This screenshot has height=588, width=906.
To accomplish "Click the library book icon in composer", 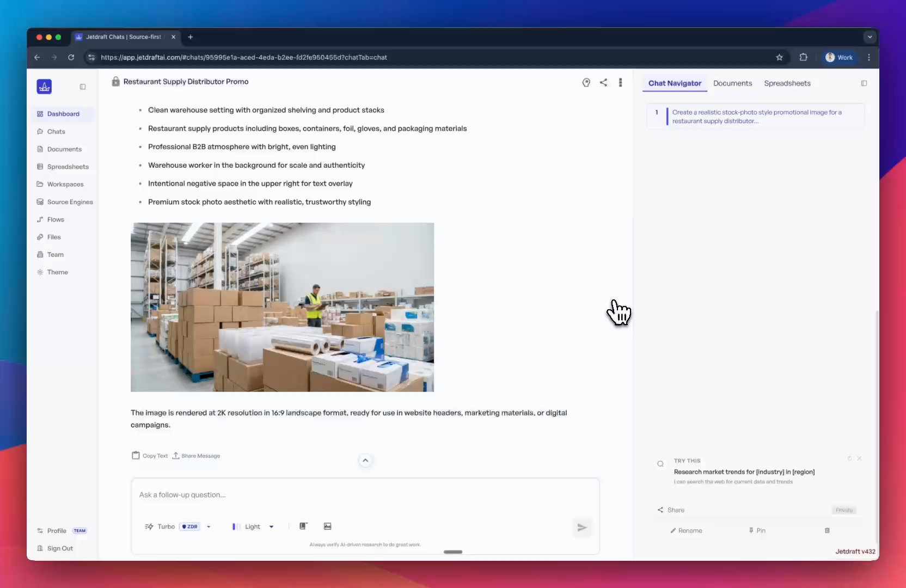I will coord(303,526).
